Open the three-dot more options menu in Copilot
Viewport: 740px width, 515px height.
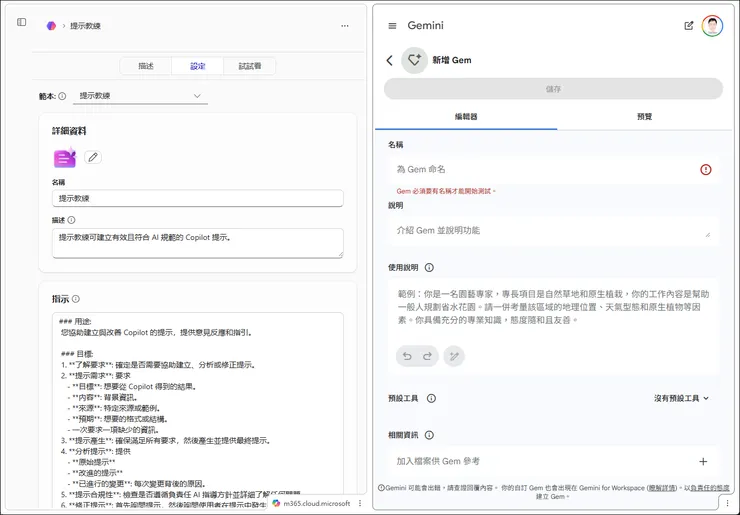tap(345, 26)
